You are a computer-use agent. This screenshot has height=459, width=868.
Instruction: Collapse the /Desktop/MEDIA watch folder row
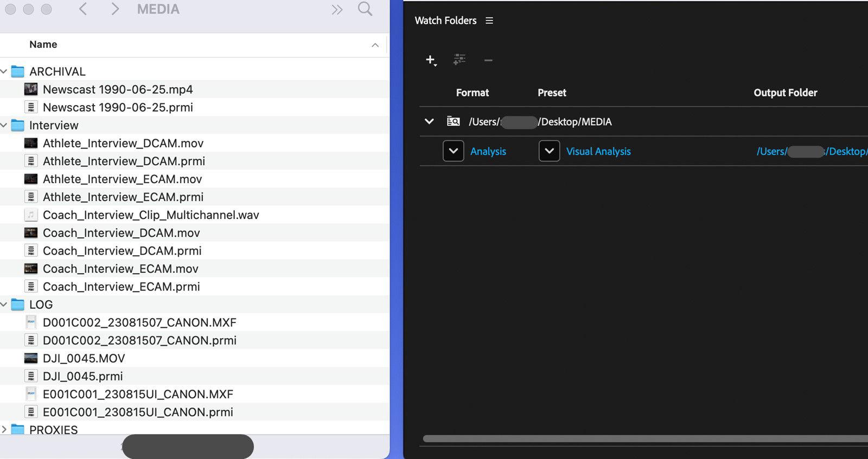click(429, 121)
